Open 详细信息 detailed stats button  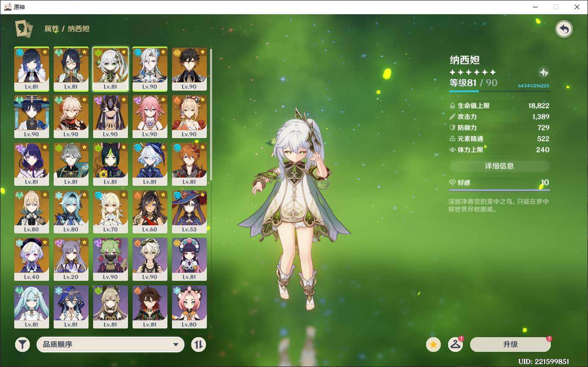pos(499,166)
